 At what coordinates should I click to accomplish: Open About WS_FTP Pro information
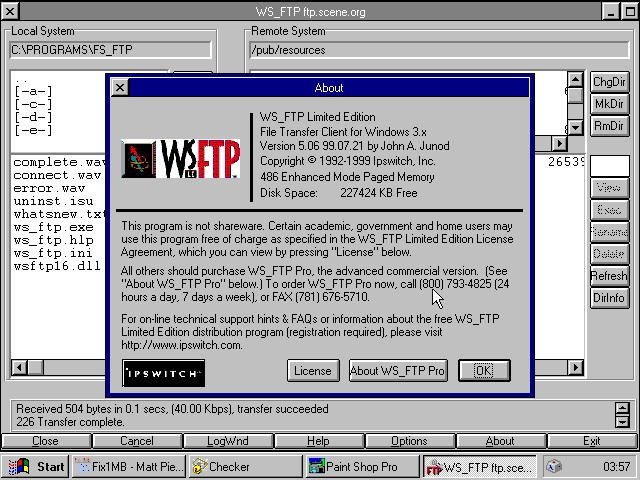coord(397,371)
